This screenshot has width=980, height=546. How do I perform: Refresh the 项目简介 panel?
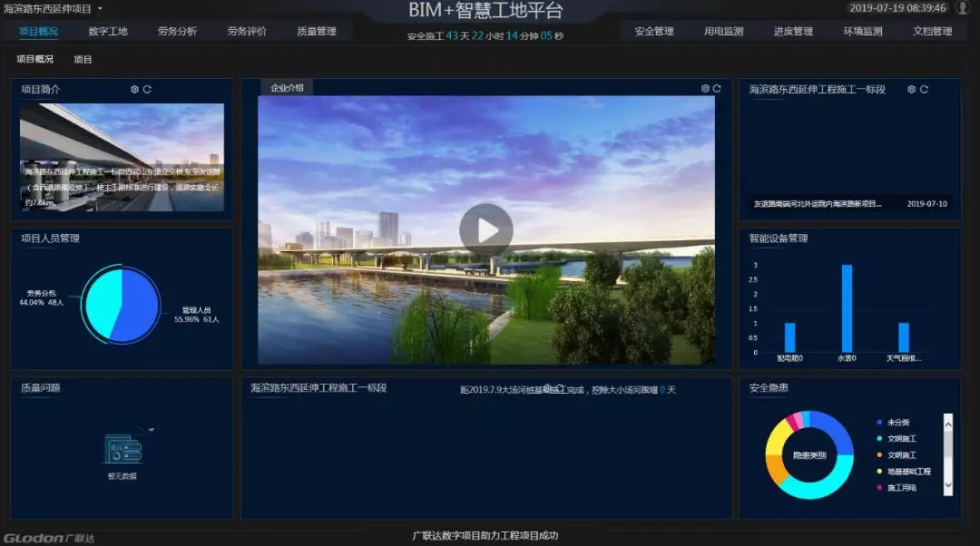tap(147, 90)
